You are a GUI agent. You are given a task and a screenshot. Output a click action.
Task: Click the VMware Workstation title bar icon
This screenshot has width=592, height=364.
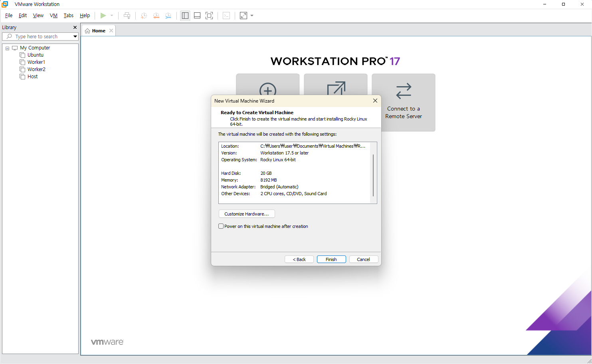coord(5,4)
